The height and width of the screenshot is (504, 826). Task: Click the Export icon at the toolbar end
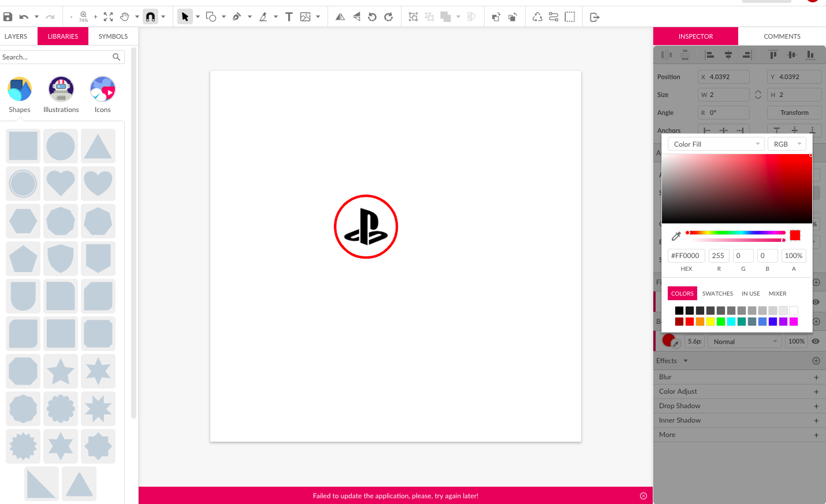click(594, 16)
